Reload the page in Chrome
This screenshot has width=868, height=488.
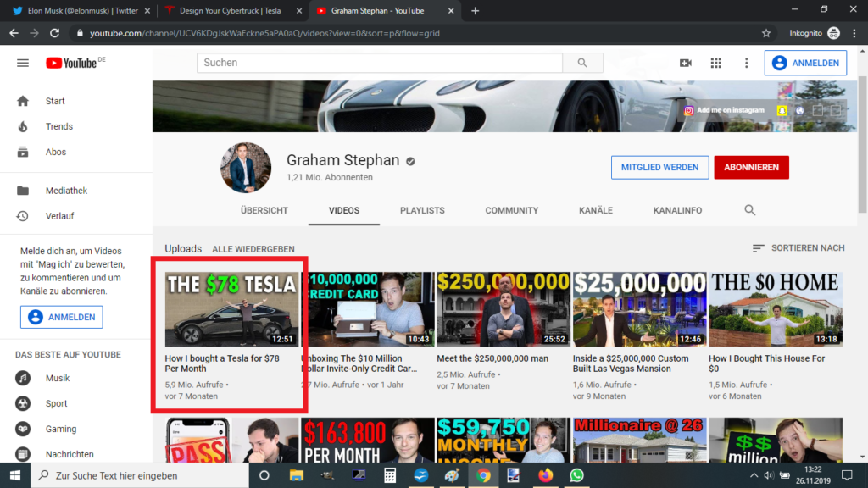[54, 33]
